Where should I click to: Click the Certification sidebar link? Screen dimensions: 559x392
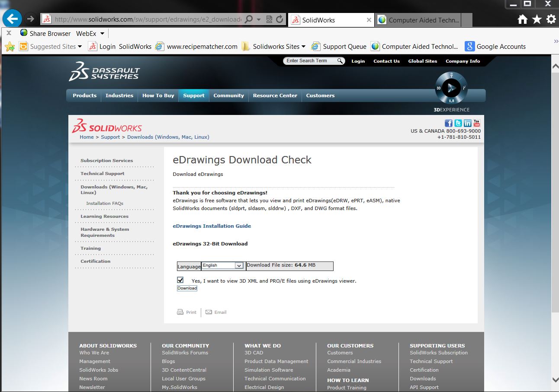pyautogui.click(x=95, y=261)
